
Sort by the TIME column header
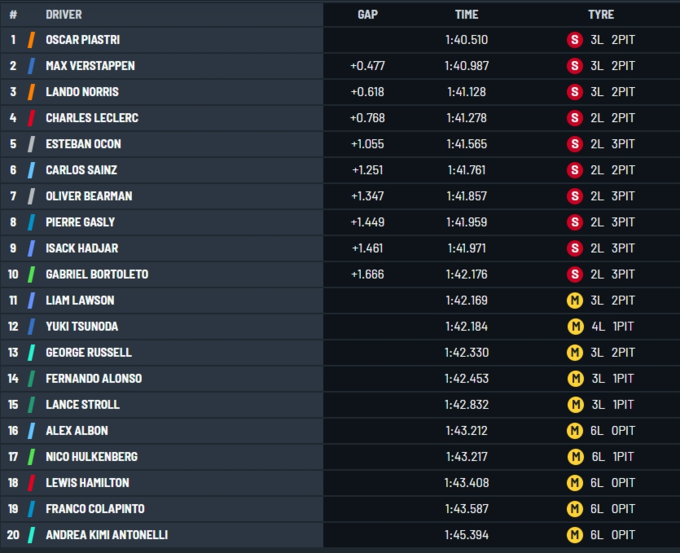pyautogui.click(x=466, y=15)
